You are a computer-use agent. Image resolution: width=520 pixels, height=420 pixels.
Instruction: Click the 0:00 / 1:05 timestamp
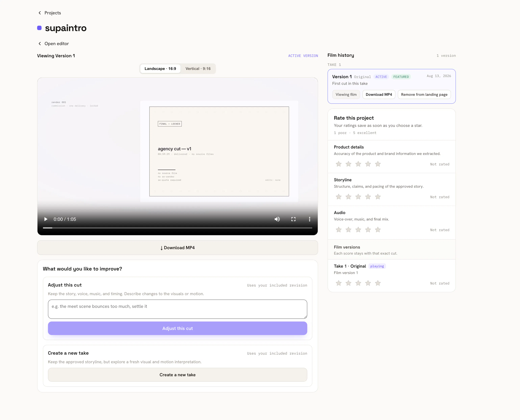click(65, 219)
